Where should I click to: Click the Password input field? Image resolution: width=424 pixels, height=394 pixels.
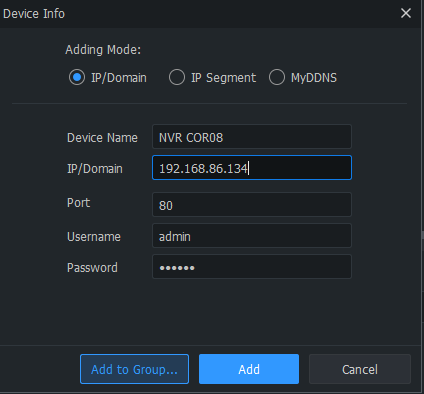pyautogui.click(x=252, y=267)
